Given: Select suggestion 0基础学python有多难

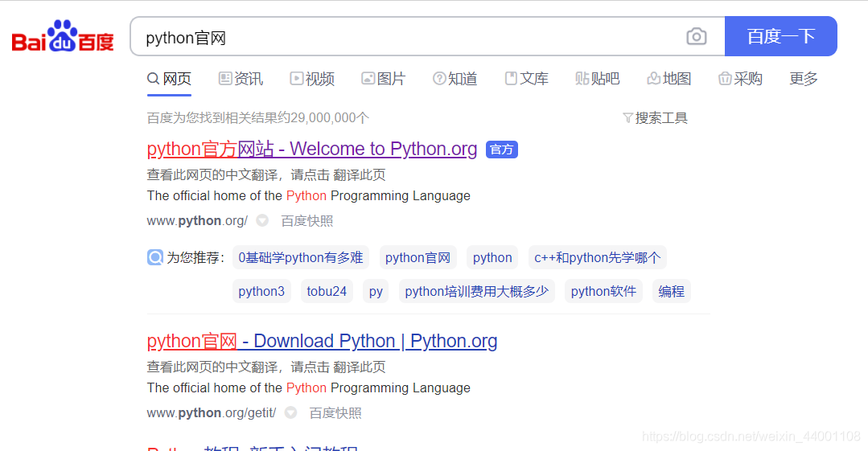Looking at the screenshot, I should (x=301, y=258).
